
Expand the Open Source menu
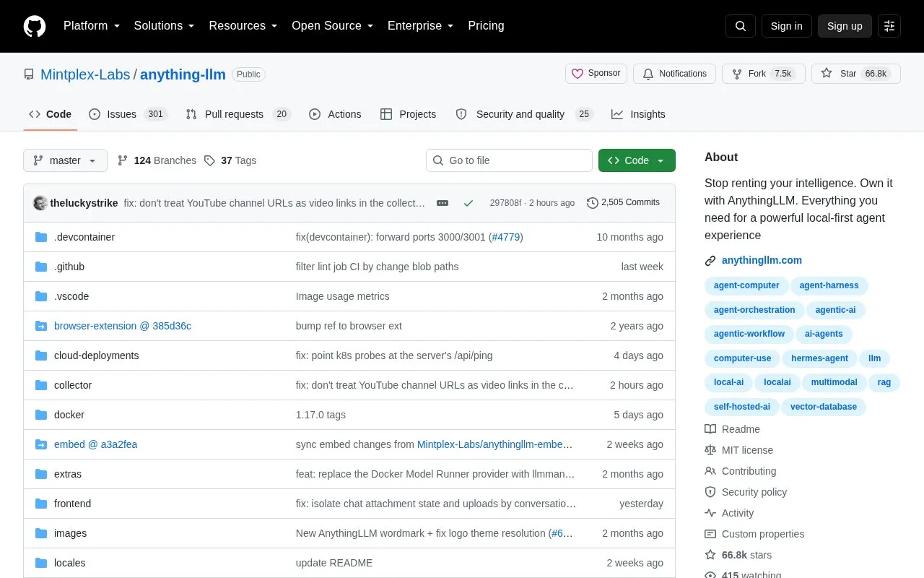coord(332,26)
